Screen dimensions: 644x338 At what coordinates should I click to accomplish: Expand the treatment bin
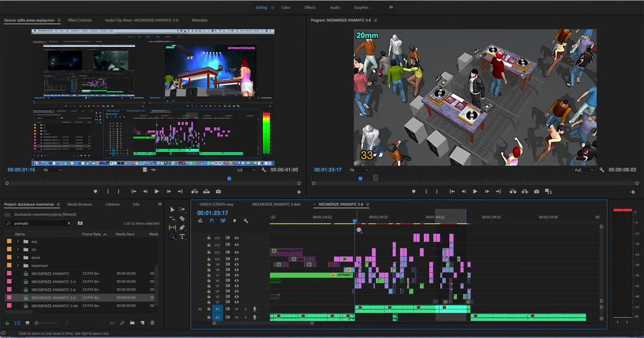point(18,266)
